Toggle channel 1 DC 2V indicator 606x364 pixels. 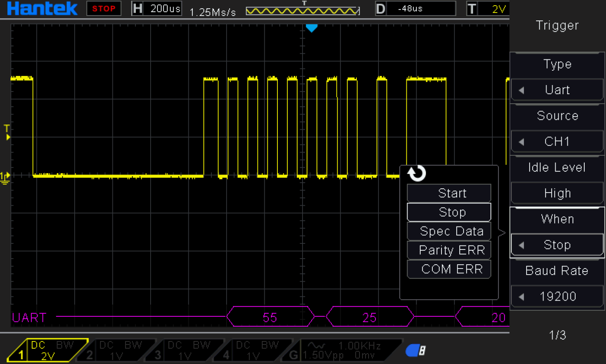[x=48, y=351]
